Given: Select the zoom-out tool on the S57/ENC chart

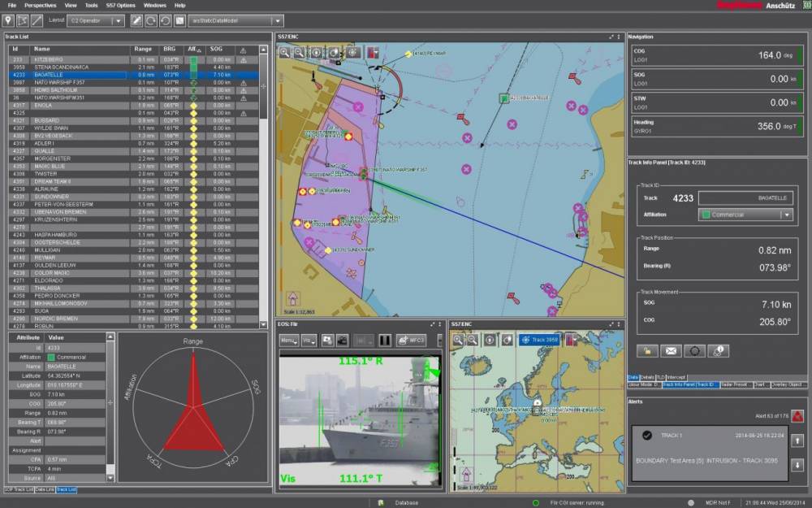Looking at the screenshot, I should pos(299,50).
